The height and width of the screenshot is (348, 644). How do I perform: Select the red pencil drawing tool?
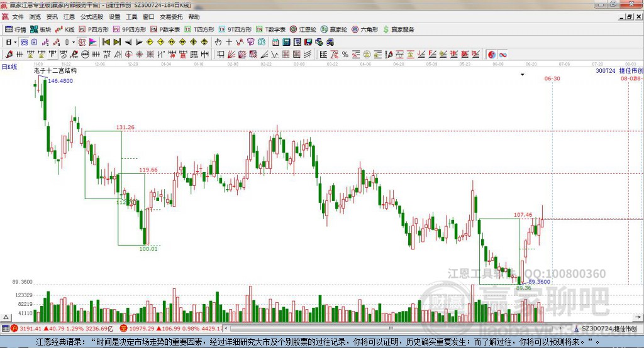pos(9,54)
